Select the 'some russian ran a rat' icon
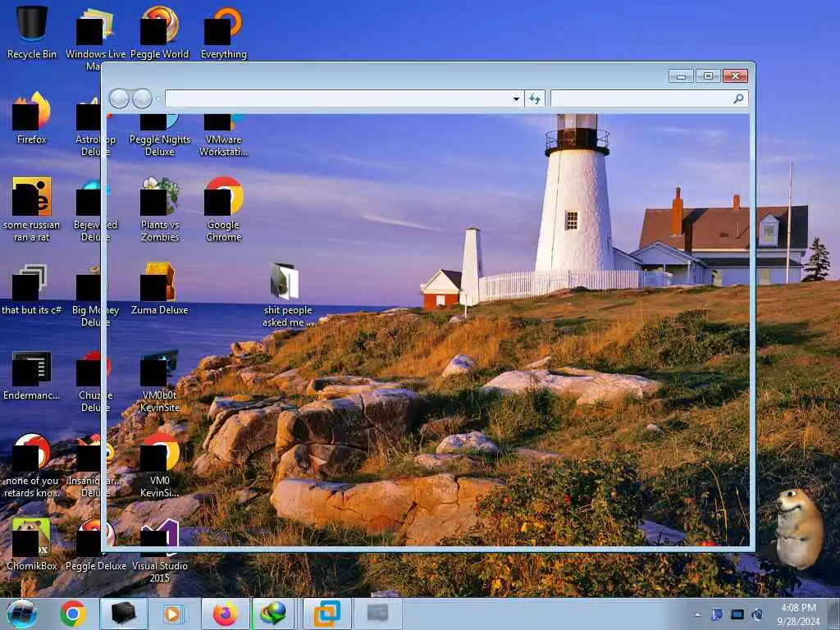 [32, 209]
